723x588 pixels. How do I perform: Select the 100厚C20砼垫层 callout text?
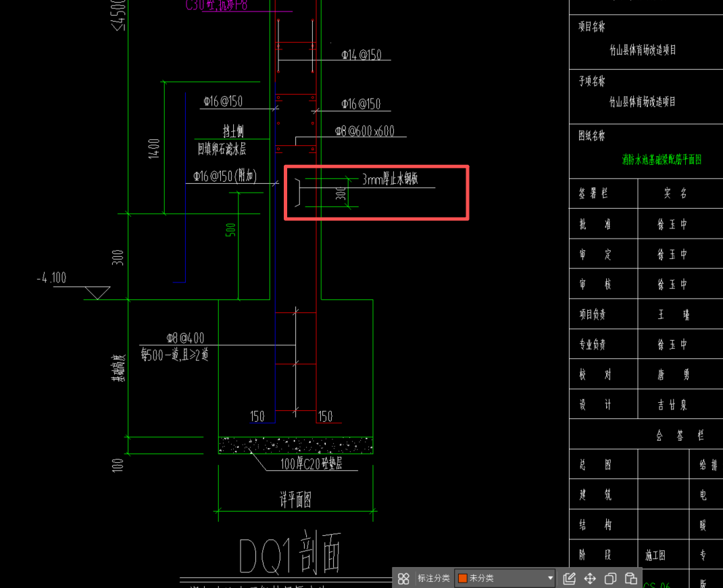[311, 464]
